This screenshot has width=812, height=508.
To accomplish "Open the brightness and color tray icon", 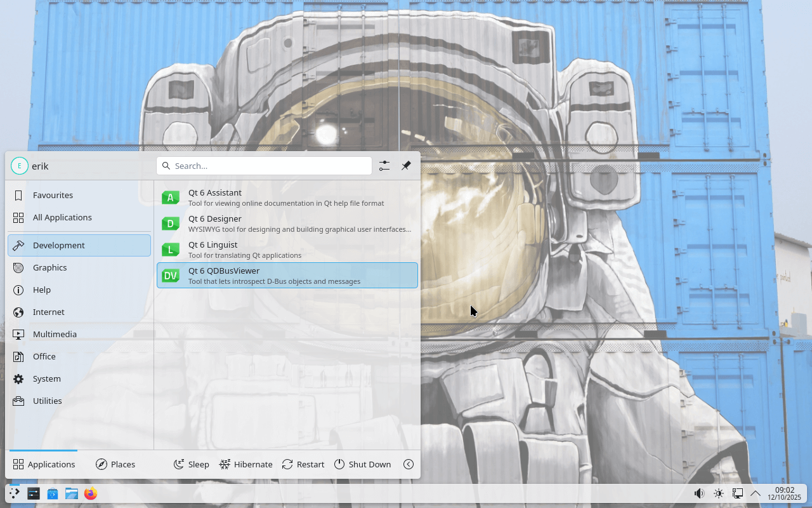I will tap(718, 493).
